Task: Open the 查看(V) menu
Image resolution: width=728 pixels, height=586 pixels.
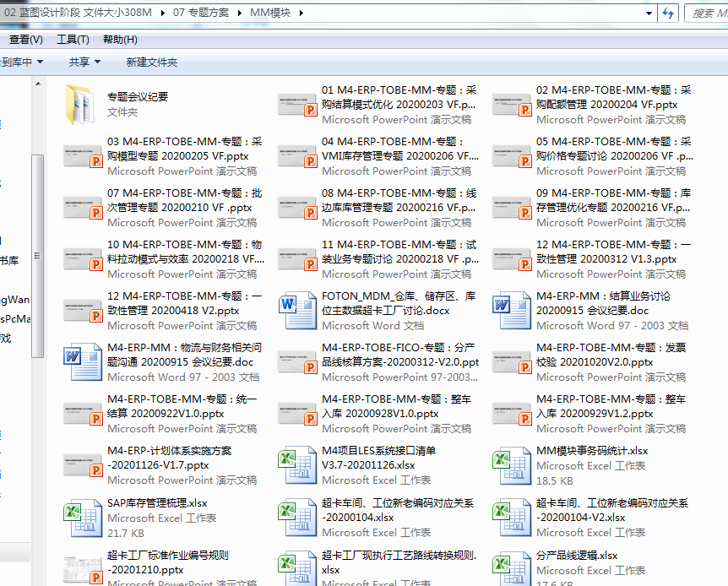Action: pyautogui.click(x=24, y=40)
